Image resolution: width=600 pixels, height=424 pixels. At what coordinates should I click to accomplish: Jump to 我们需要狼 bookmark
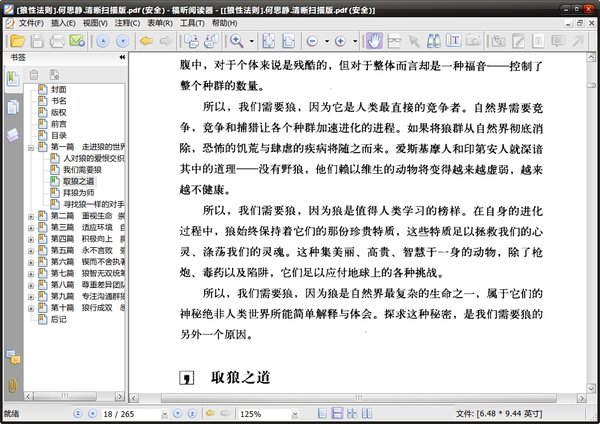(82, 170)
